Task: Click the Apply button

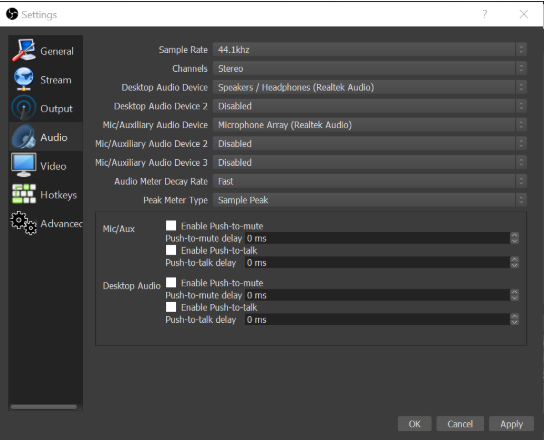Action: [x=511, y=424]
